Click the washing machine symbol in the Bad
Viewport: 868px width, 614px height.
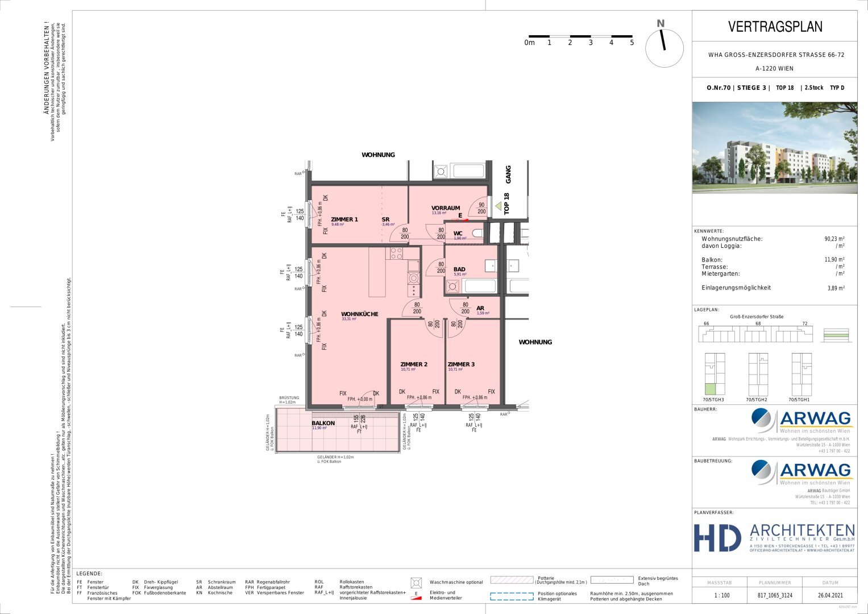point(452,287)
